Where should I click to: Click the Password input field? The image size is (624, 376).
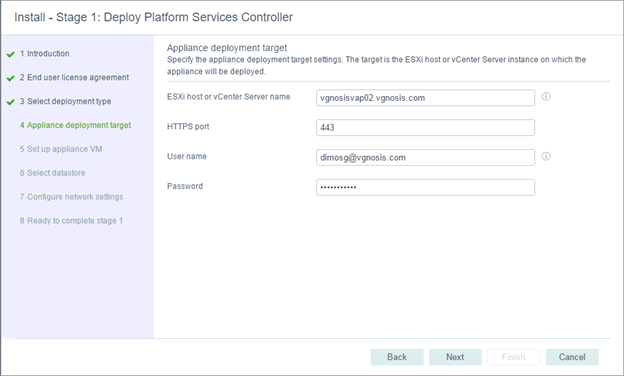point(425,187)
